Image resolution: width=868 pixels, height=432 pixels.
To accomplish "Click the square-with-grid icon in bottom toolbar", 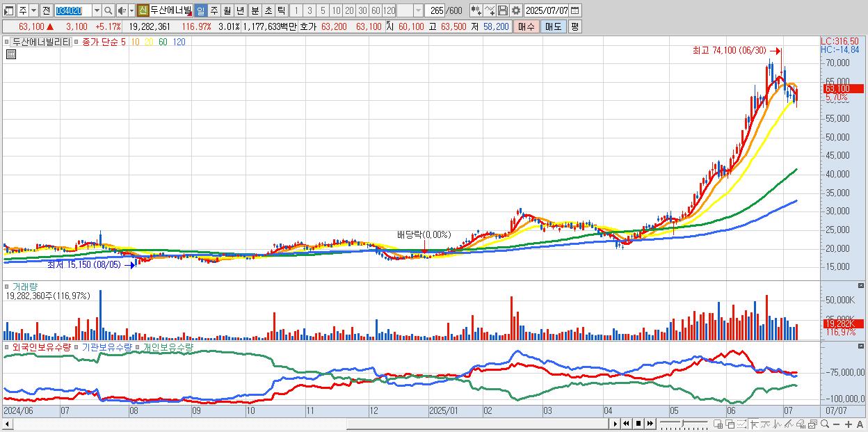I will (718, 424).
